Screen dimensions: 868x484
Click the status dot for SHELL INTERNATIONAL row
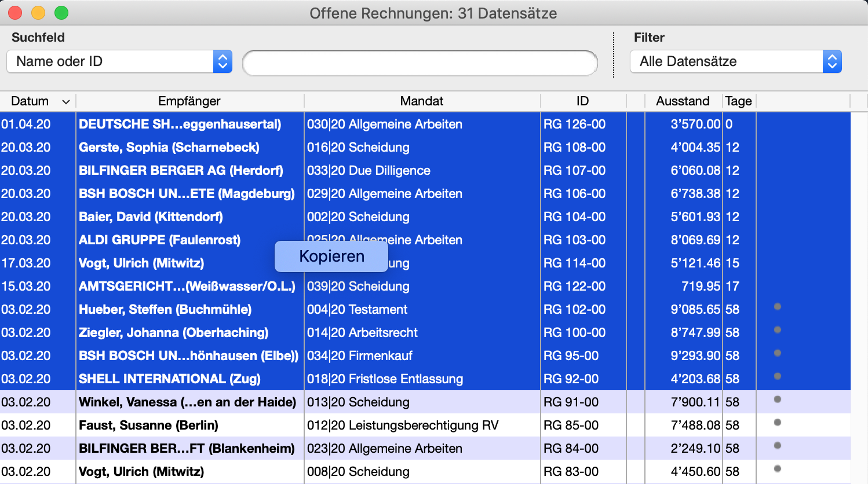(778, 376)
